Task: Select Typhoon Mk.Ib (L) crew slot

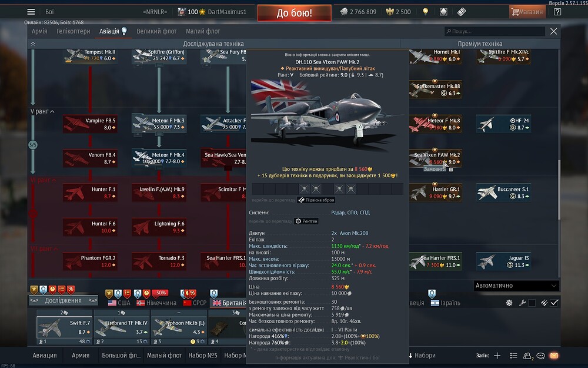Action: click(179, 328)
